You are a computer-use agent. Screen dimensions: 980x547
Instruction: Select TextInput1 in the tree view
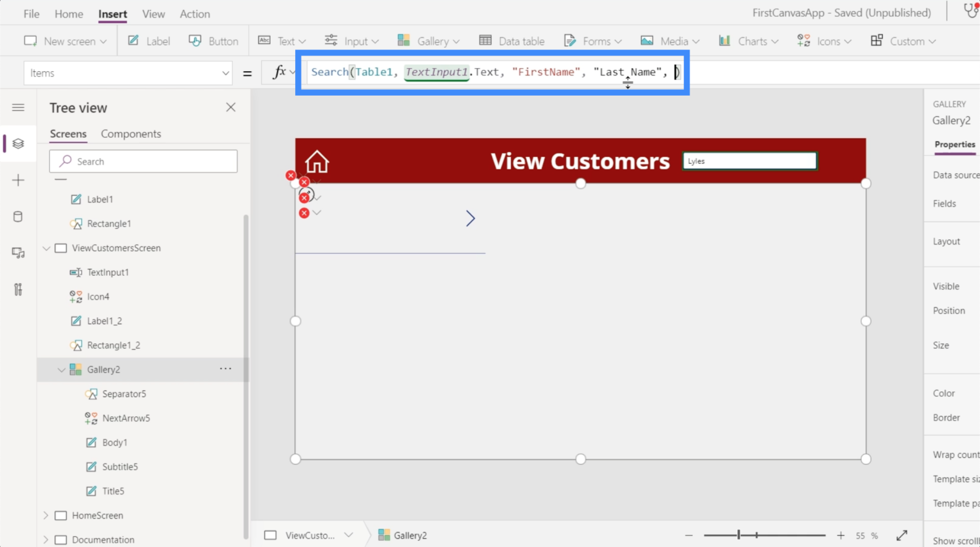point(108,272)
